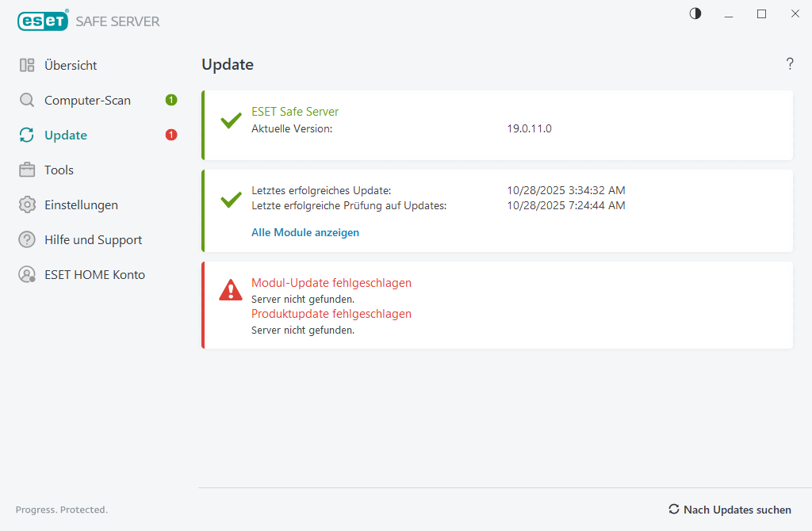
Task: Open the help question mark in the corner
Action: coord(790,64)
